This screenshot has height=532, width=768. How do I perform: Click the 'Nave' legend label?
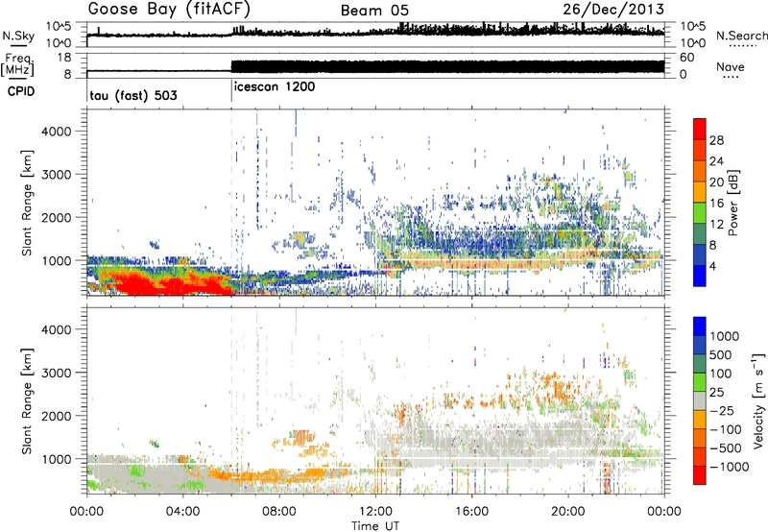[730, 66]
